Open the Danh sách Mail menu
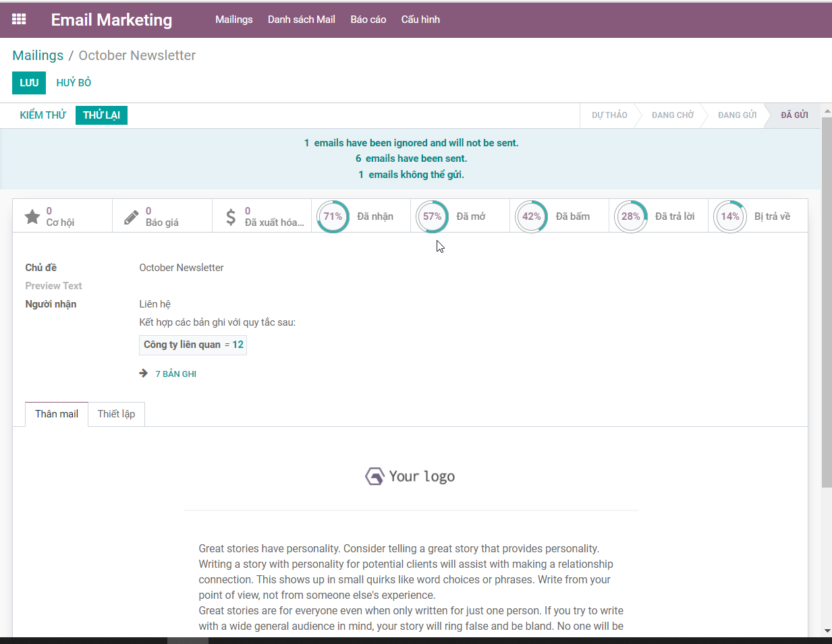This screenshot has height=644, width=832. (x=301, y=20)
